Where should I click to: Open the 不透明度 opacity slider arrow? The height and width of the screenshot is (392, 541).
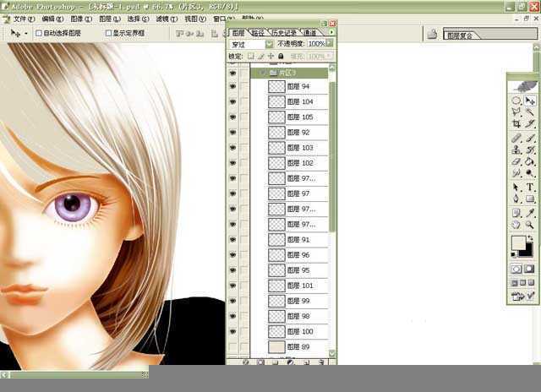point(330,43)
